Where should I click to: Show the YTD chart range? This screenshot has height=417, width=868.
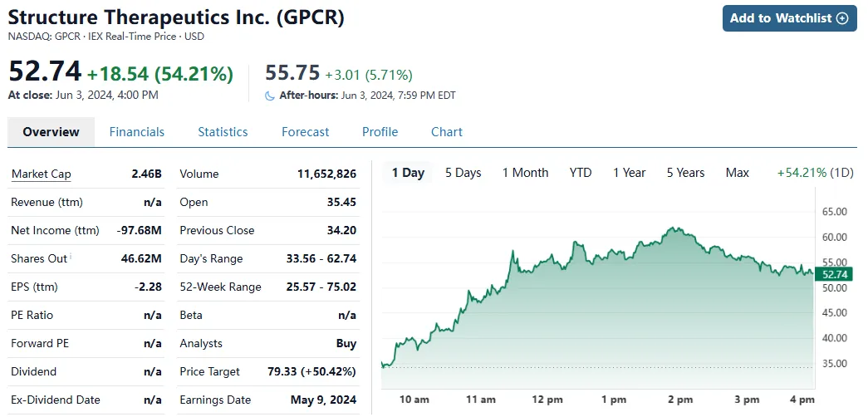tap(581, 173)
